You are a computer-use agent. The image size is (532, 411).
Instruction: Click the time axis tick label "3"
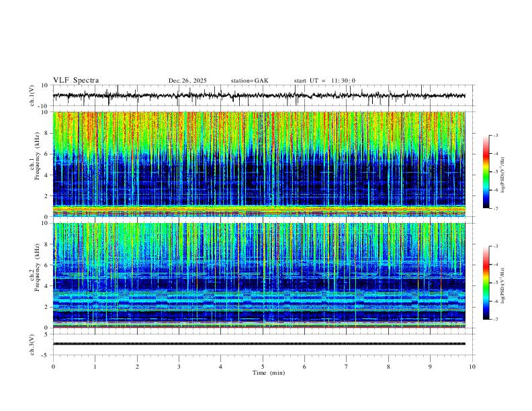click(179, 367)
